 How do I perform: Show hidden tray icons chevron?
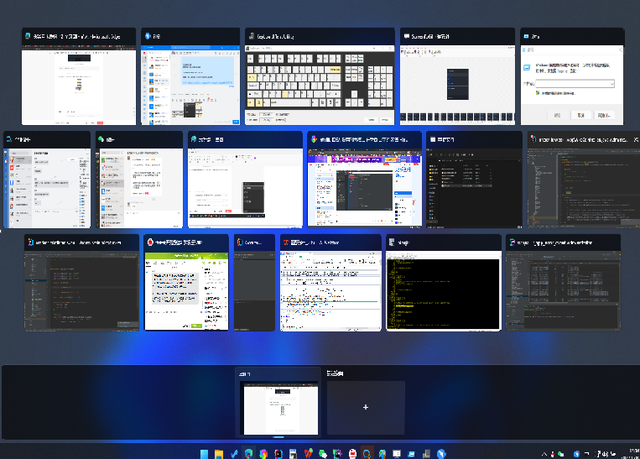[x=544, y=454]
